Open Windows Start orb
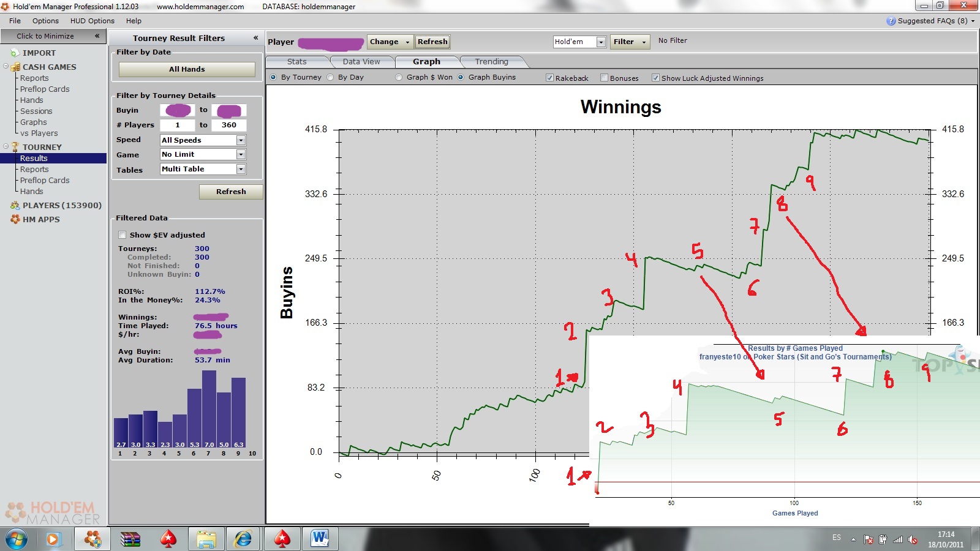 (x=17, y=539)
